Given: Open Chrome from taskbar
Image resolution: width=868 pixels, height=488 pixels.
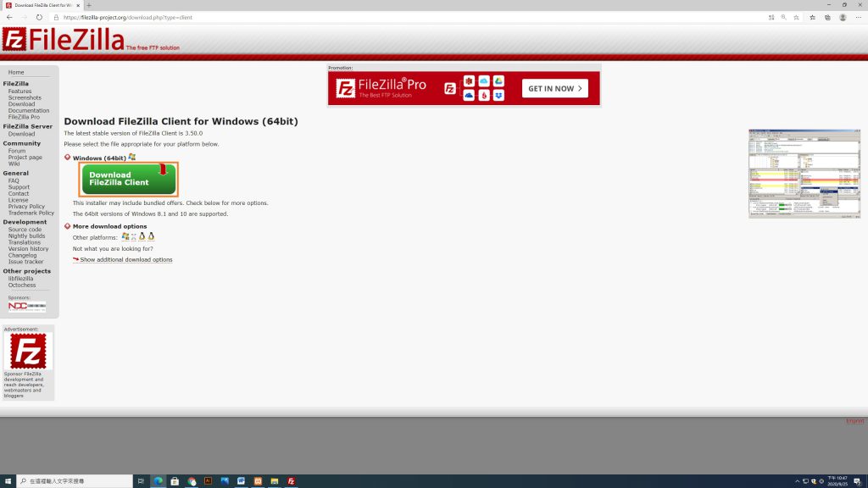Looking at the screenshot, I should coord(192,481).
